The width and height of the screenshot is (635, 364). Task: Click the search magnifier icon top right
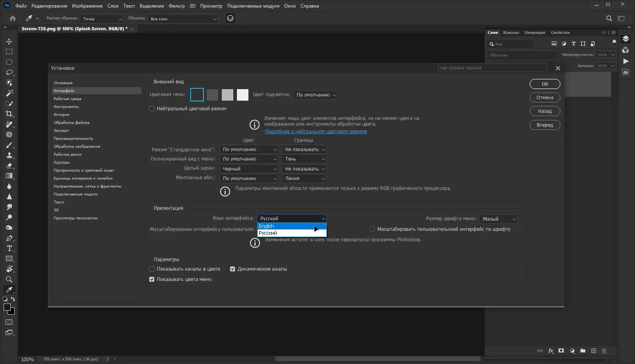coord(609,18)
